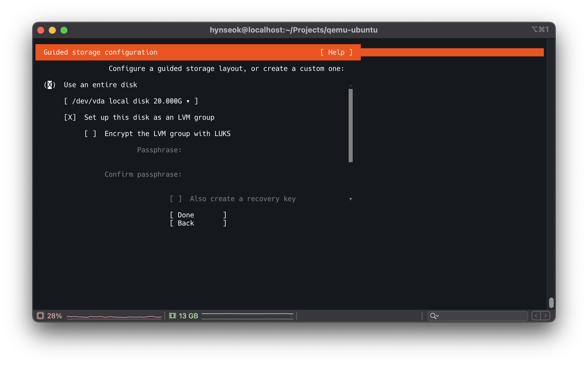Viewport: 588px width, 365px height.
Task: Uncheck Set up this disk as LVM group
Action: tap(70, 117)
